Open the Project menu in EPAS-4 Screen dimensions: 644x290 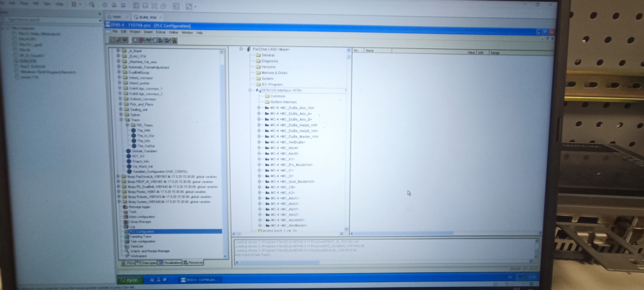click(135, 32)
